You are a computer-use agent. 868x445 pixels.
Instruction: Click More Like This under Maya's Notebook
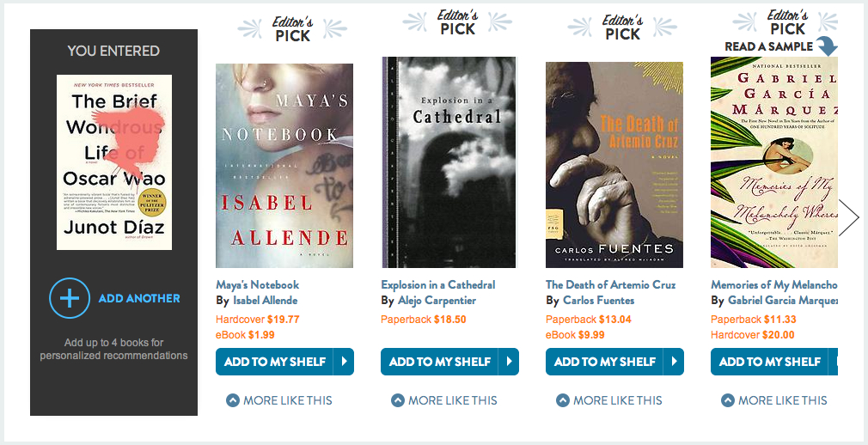point(278,400)
